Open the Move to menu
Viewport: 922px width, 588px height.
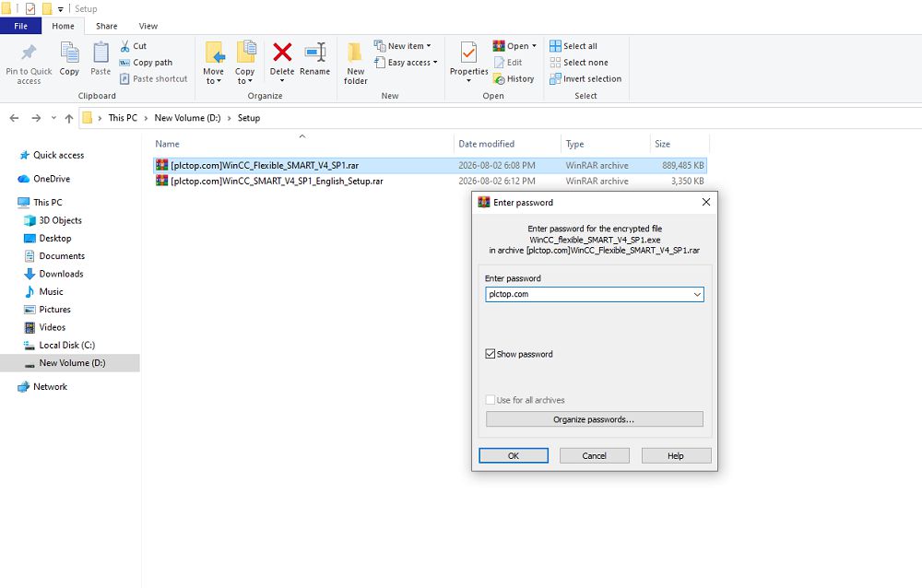214,63
